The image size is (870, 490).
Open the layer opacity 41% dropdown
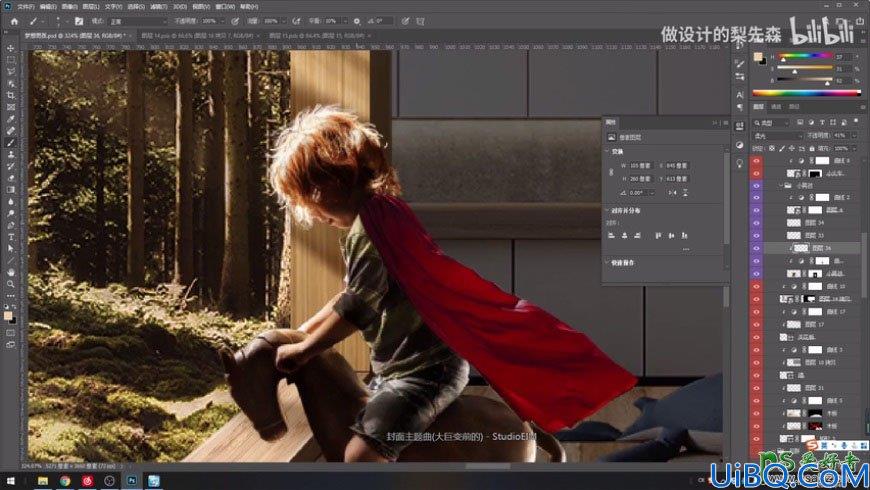854,135
